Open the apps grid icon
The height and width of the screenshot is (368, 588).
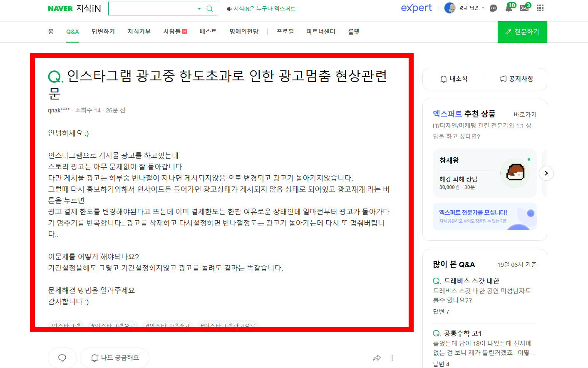pos(540,8)
